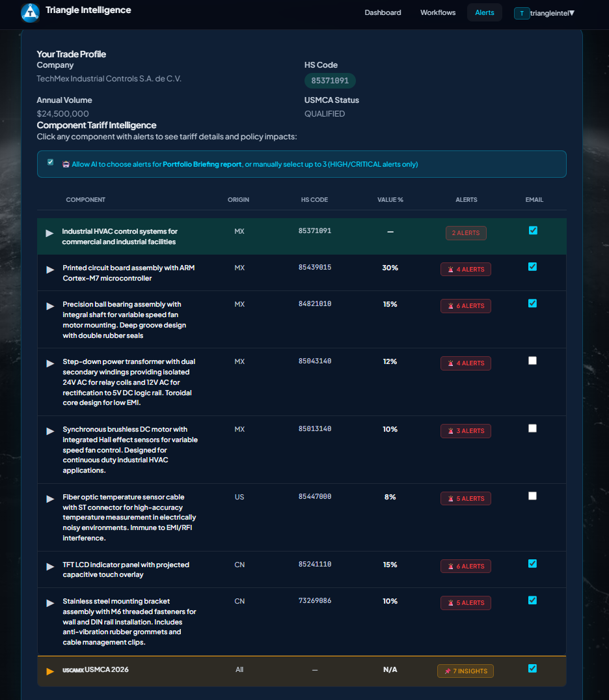Click the T avatar icon in the top bar

tap(522, 12)
